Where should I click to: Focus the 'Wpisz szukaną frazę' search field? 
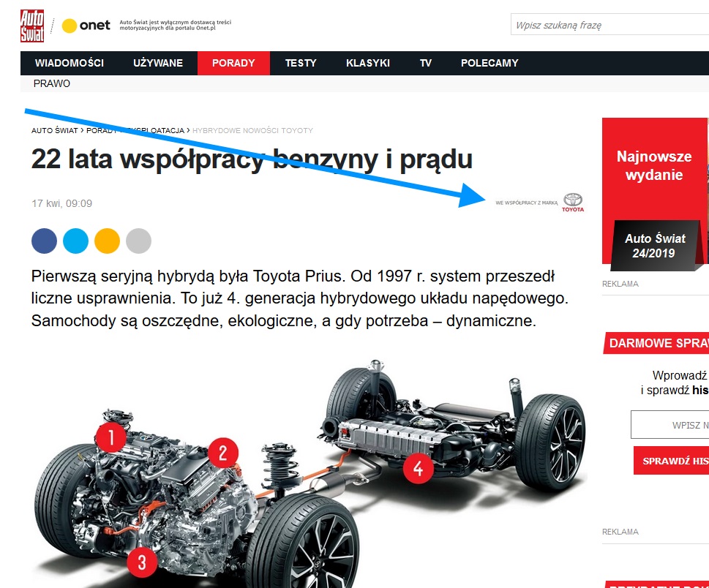tap(609, 25)
